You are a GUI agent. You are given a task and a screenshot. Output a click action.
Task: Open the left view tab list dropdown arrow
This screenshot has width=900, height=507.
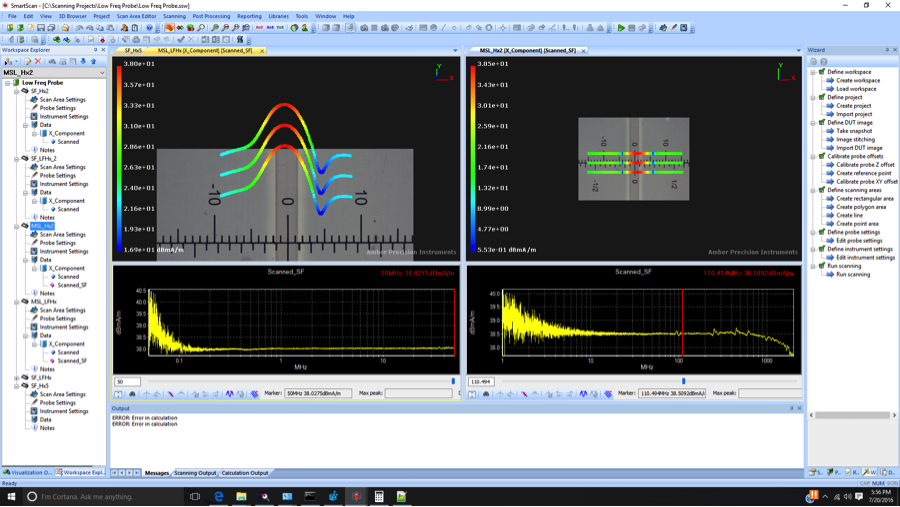point(455,51)
